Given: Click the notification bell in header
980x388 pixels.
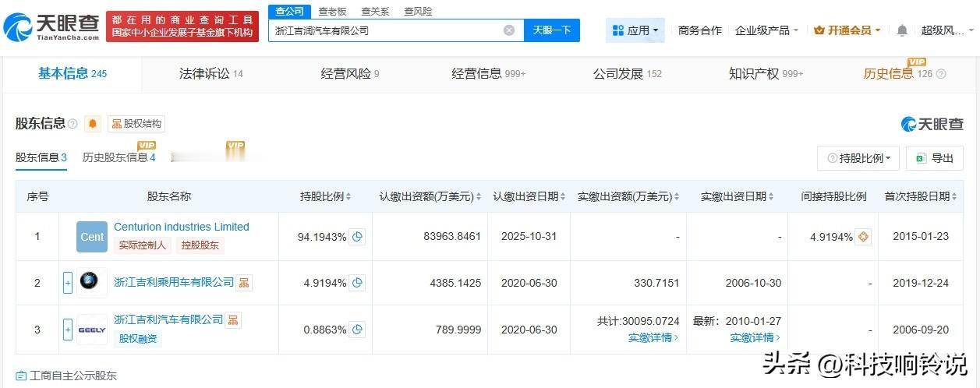Looking at the screenshot, I should (902, 30).
